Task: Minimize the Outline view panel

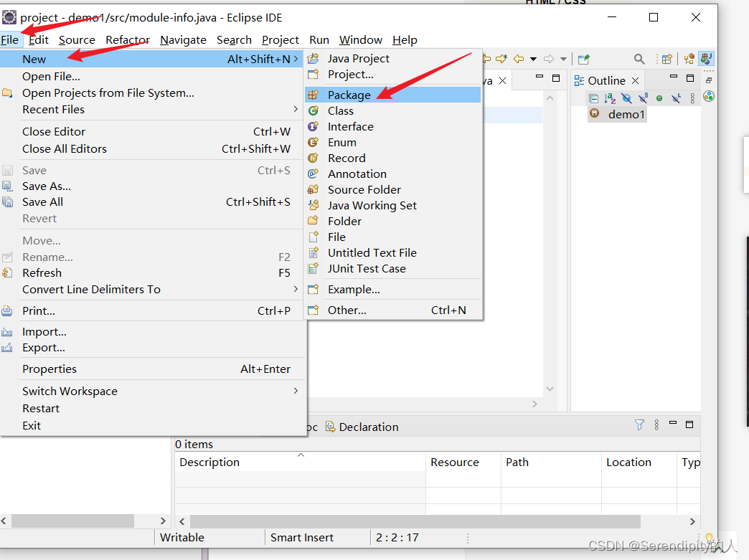Action: (x=674, y=77)
